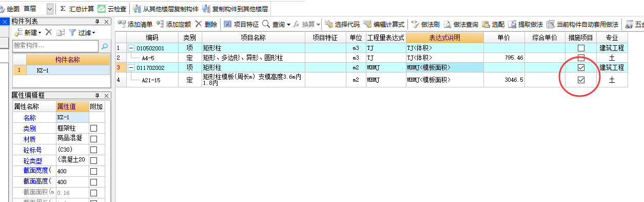
Task: Click the 表达式说明 column header
Action: point(445,38)
